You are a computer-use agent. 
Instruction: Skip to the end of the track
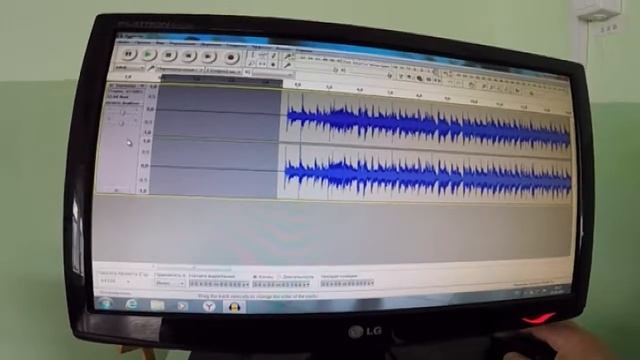pyautogui.click(x=208, y=57)
